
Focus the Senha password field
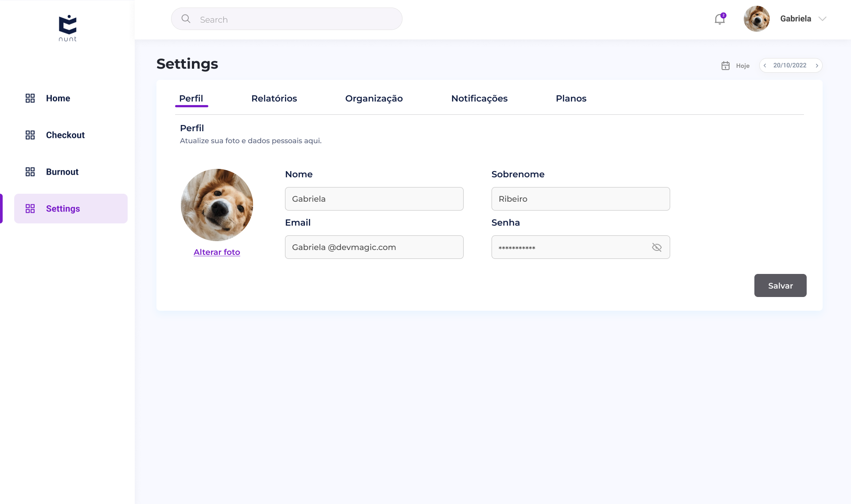[x=581, y=247]
